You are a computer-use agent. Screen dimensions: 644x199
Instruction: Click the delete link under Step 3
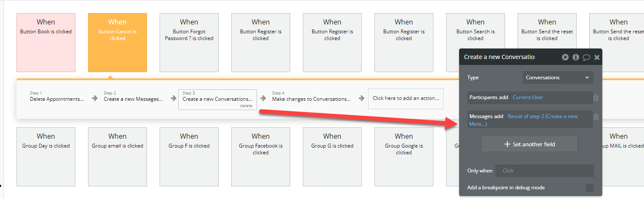click(246, 106)
